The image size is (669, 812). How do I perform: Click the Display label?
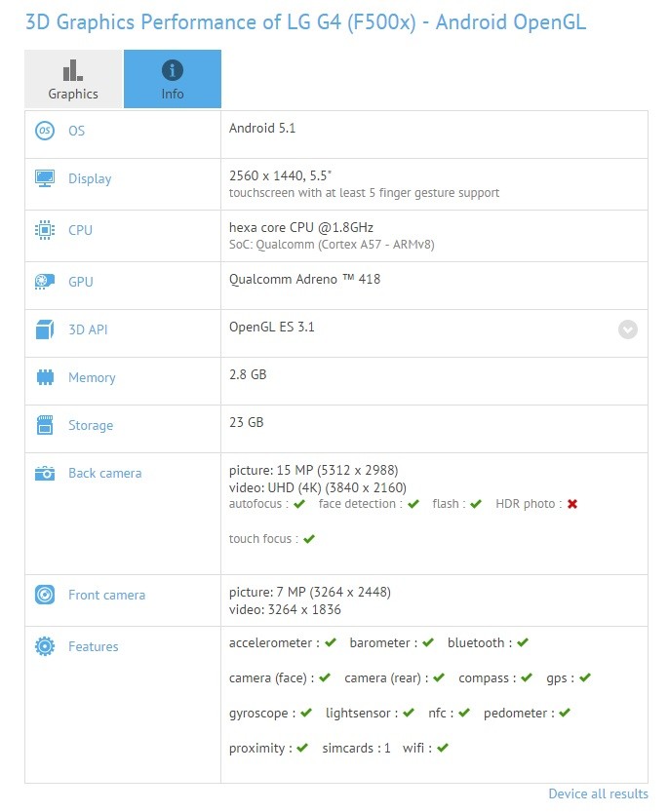90,179
